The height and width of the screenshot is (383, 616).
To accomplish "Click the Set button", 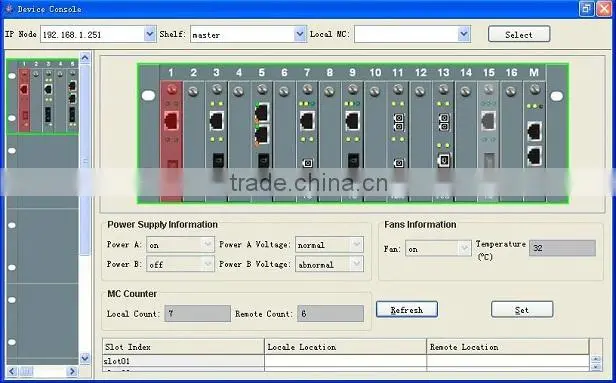I will click(522, 310).
